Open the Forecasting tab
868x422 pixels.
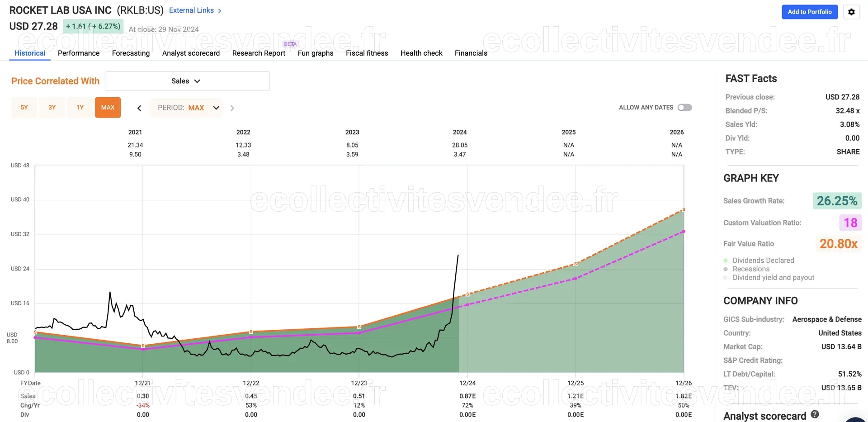click(131, 53)
